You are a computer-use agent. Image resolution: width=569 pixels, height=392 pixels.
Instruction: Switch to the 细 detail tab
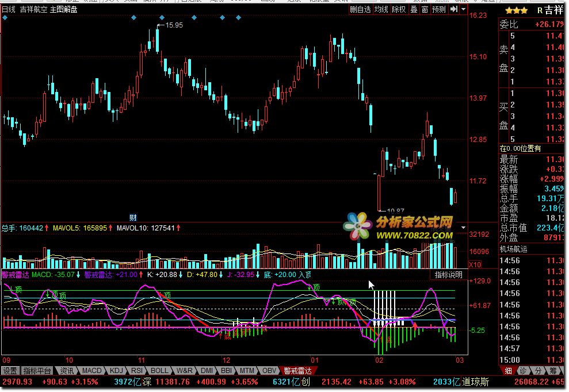(508, 371)
